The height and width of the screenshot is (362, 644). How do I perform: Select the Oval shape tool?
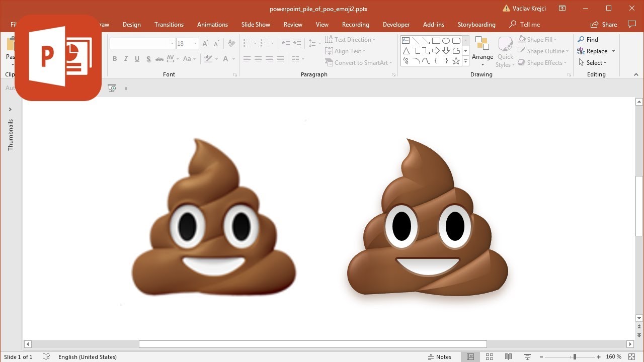pos(446,40)
